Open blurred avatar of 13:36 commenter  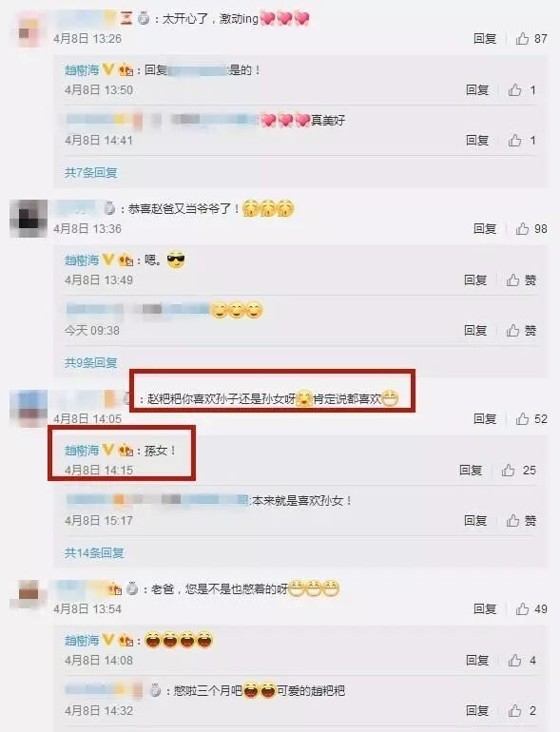tap(29, 219)
